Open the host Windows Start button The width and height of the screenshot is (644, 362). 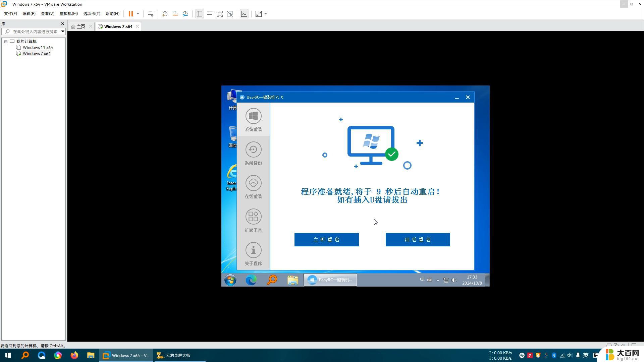point(8,355)
